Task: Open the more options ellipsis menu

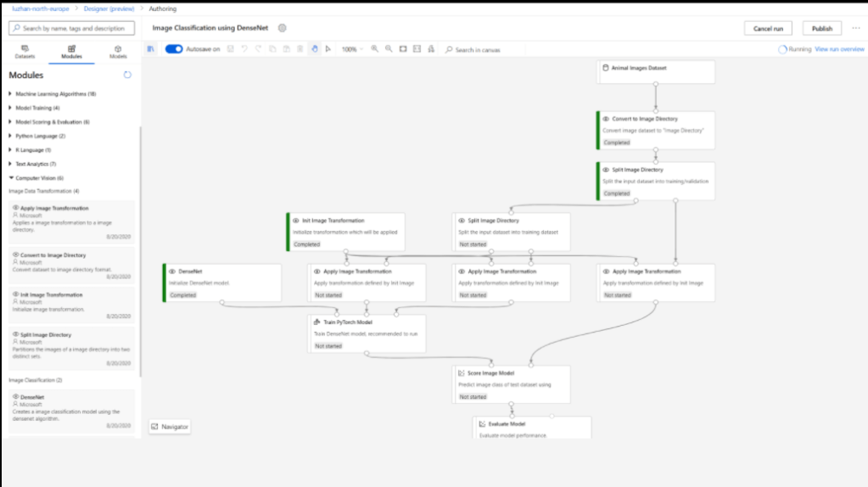Action: 855,28
